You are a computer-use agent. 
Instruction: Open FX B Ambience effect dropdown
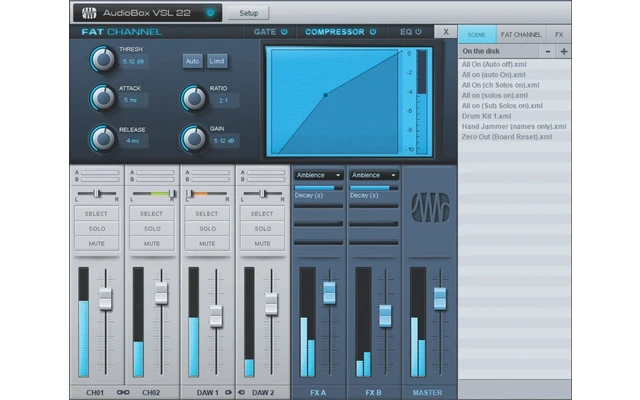(374, 175)
